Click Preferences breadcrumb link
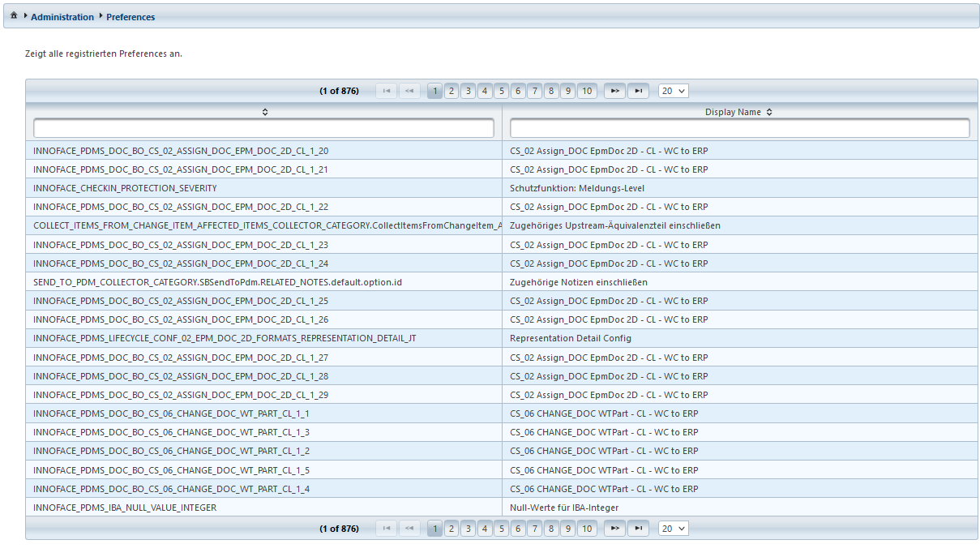This screenshot has height=557, width=980. (131, 17)
